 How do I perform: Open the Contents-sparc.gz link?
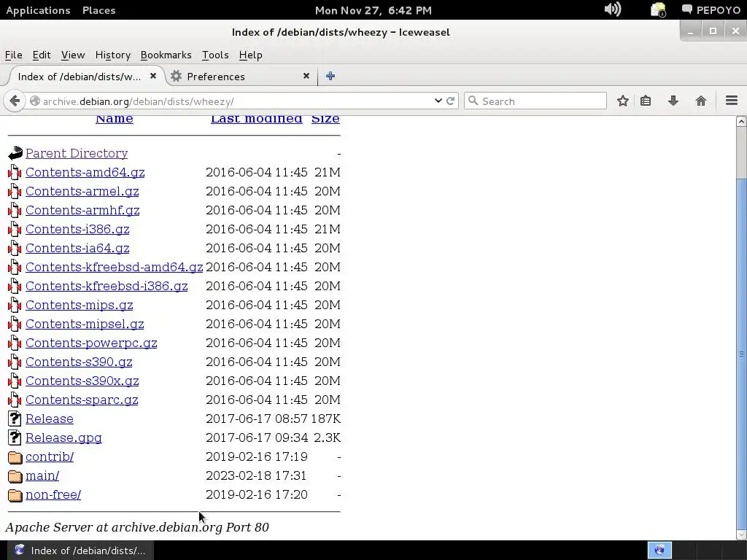(82, 400)
